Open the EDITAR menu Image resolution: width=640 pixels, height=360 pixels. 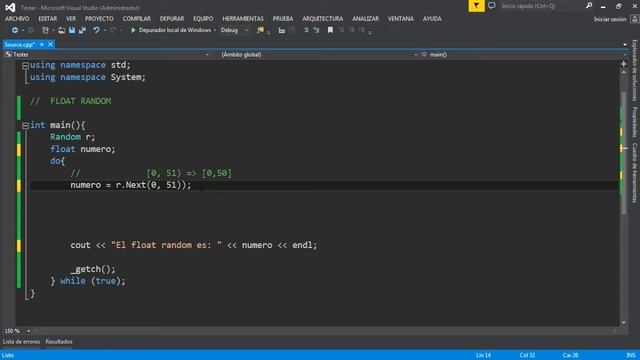click(48, 19)
